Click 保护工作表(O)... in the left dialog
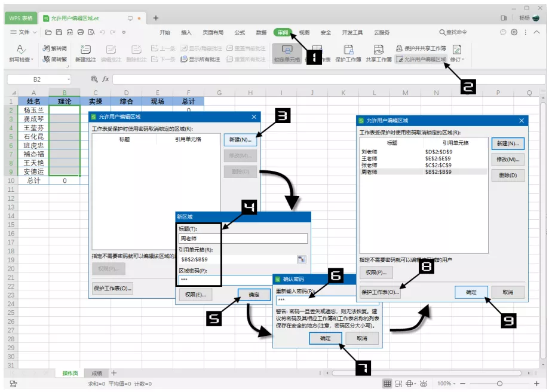549x392 pixels. [x=112, y=288]
